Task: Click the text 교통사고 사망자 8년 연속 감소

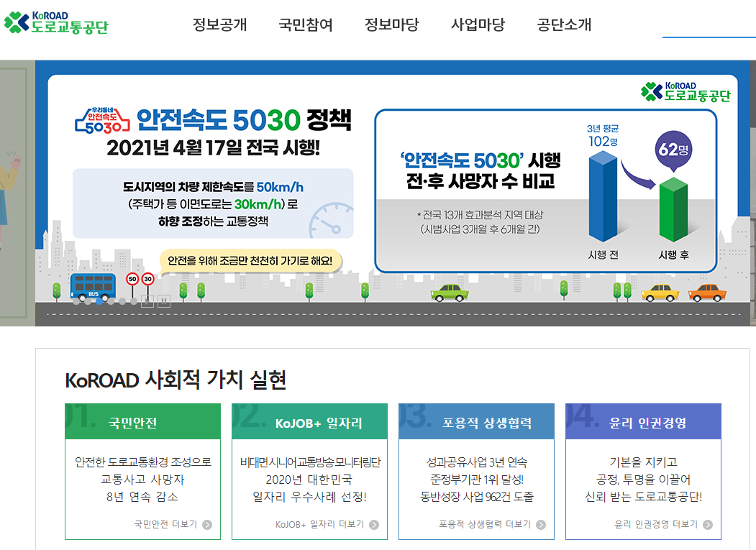Action: (142, 488)
